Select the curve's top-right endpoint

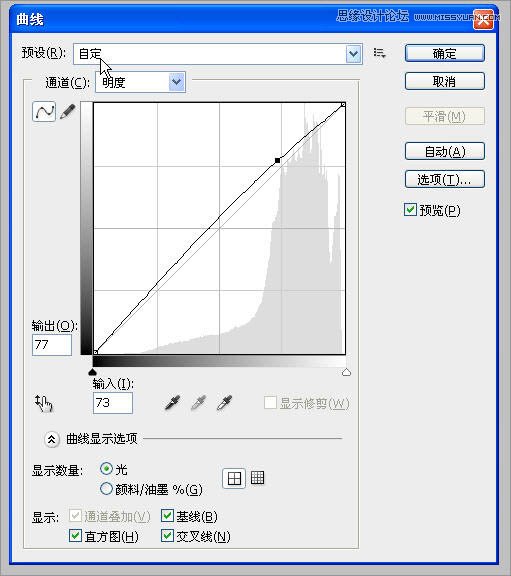pos(343,105)
